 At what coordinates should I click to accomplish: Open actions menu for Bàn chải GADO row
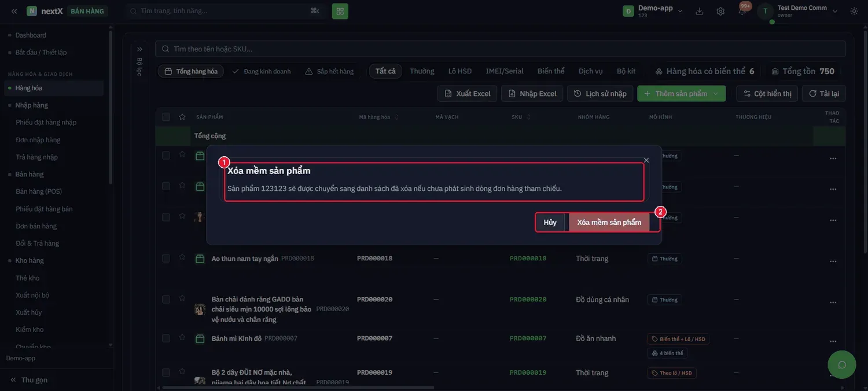(833, 303)
